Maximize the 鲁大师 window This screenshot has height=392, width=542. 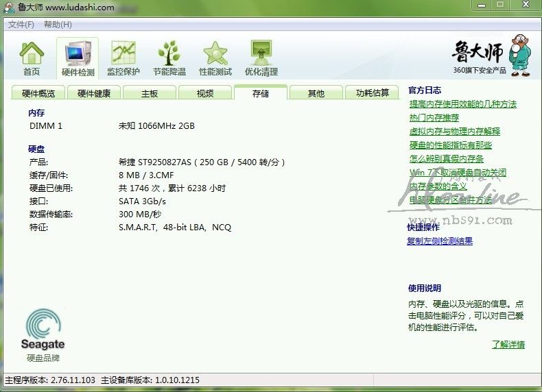point(500,5)
